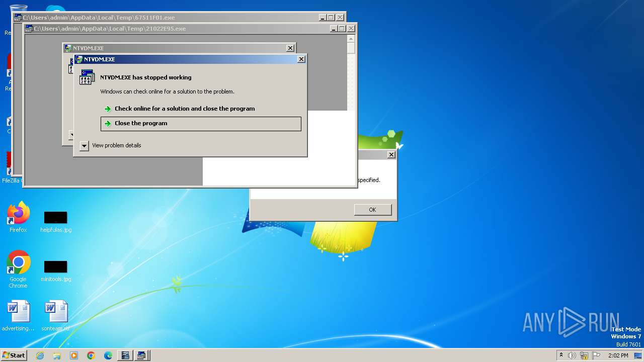Image resolution: width=644 pixels, height=362 pixels.
Task: Click green arrow beside Check online
Action: (108, 109)
